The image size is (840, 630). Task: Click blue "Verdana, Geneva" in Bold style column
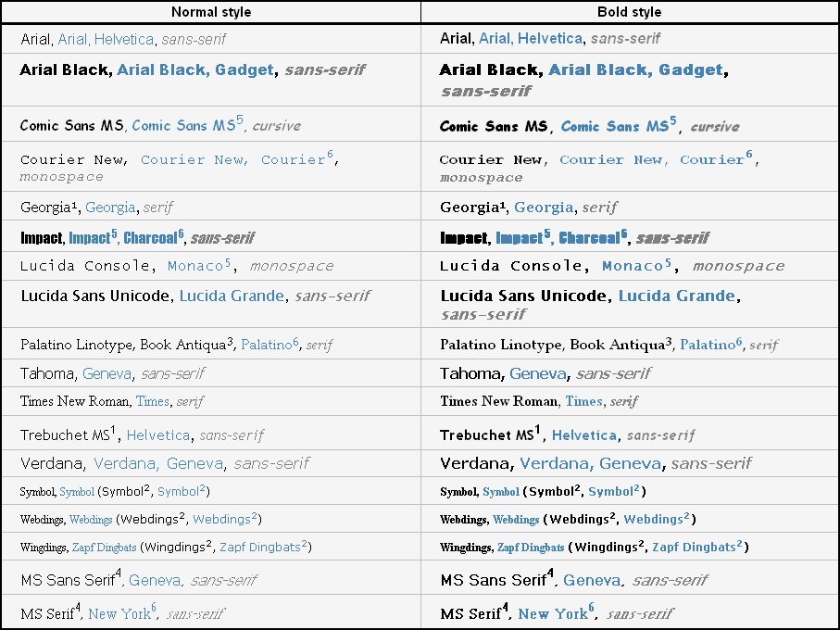[x=590, y=463]
